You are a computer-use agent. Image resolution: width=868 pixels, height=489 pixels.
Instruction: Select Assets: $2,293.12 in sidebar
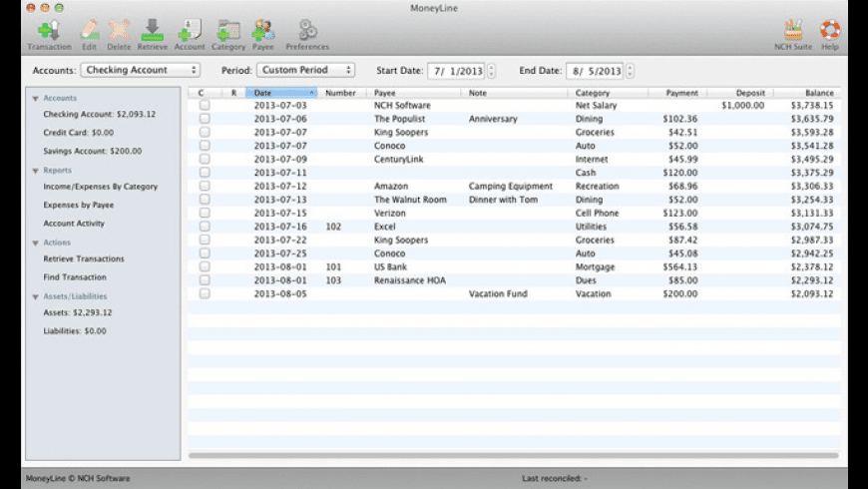pos(78,312)
